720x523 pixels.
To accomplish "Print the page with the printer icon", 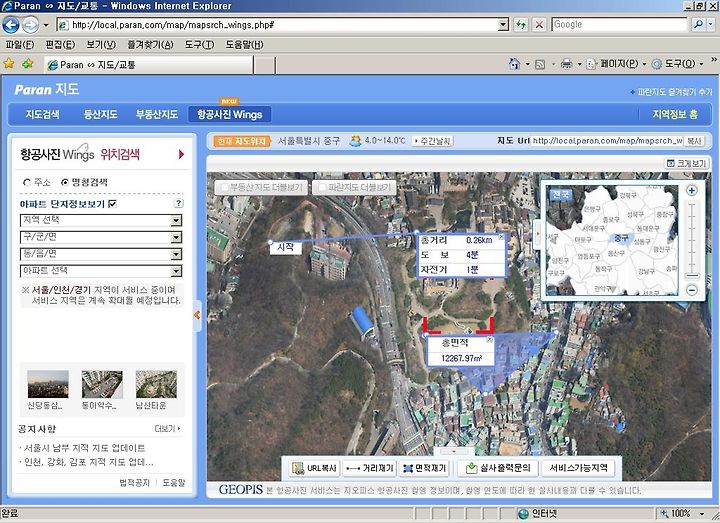I will click(567, 64).
